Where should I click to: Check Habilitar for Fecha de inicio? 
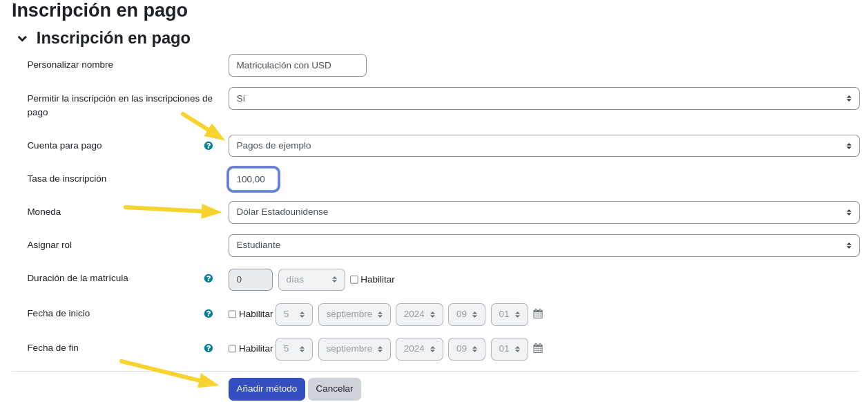232,314
